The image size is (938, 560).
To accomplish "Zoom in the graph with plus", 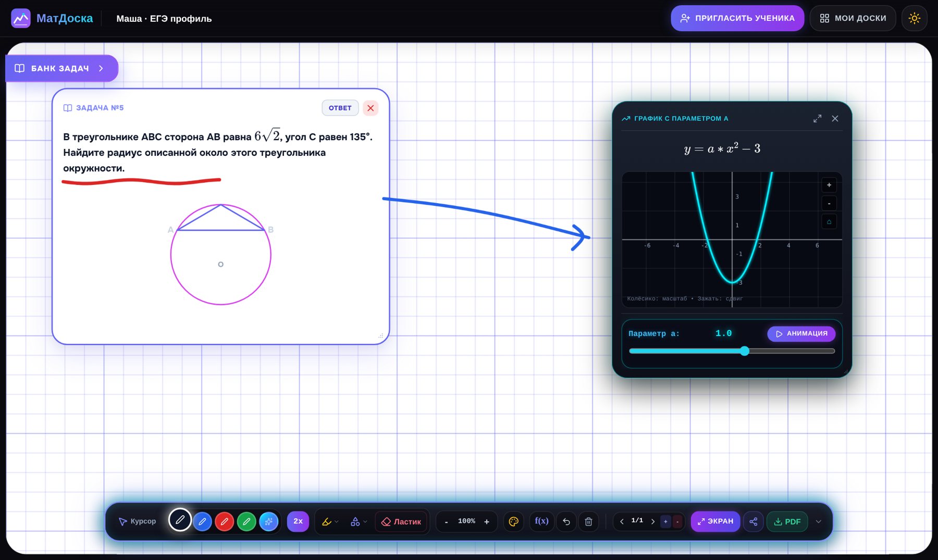I will 829,185.
